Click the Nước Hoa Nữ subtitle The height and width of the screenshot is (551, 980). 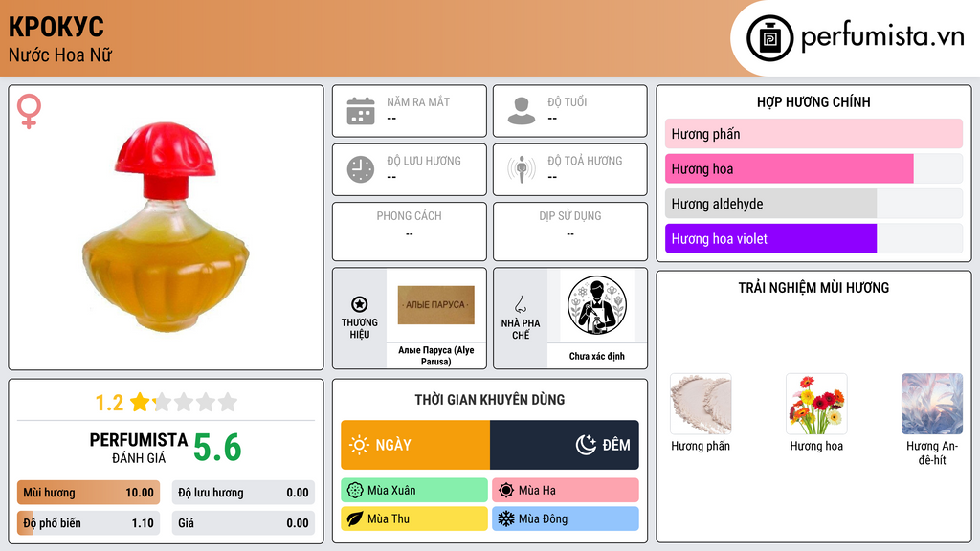click(60, 55)
